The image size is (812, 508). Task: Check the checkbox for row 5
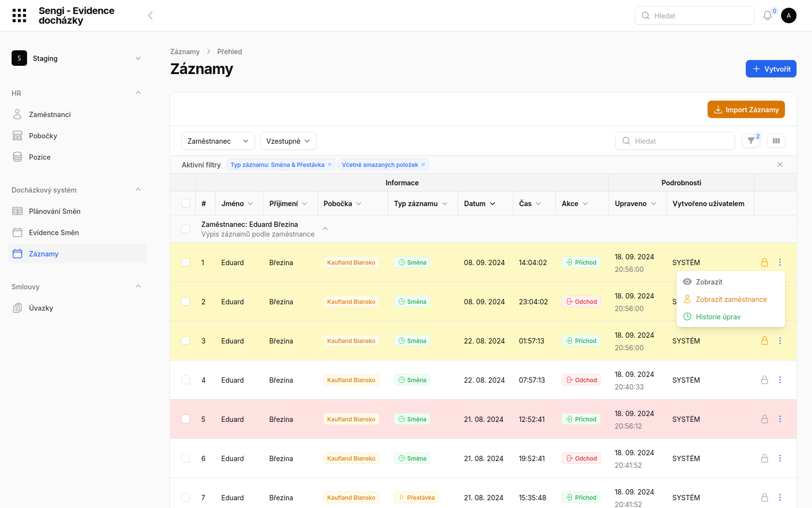point(186,419)
